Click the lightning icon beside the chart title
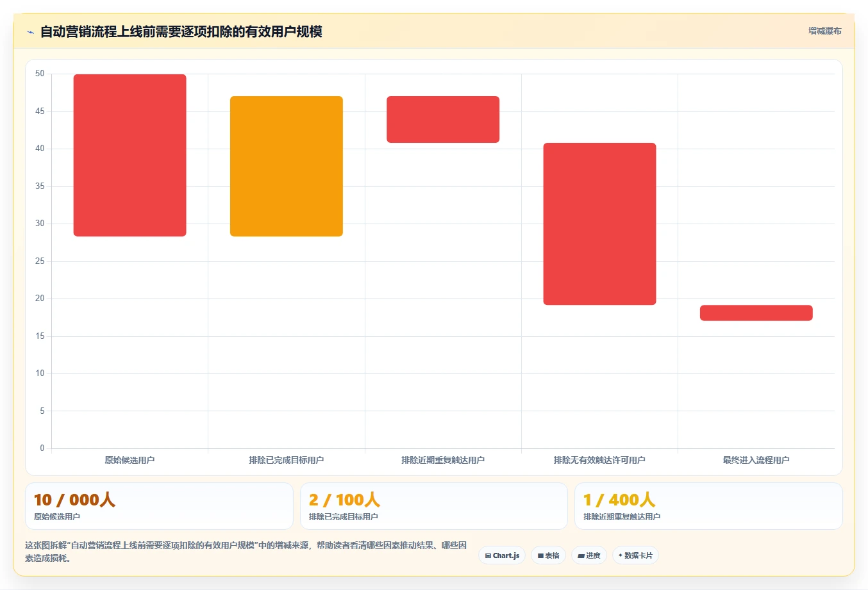The width and height of the screenshot is (868, 590). coord(30,32)
